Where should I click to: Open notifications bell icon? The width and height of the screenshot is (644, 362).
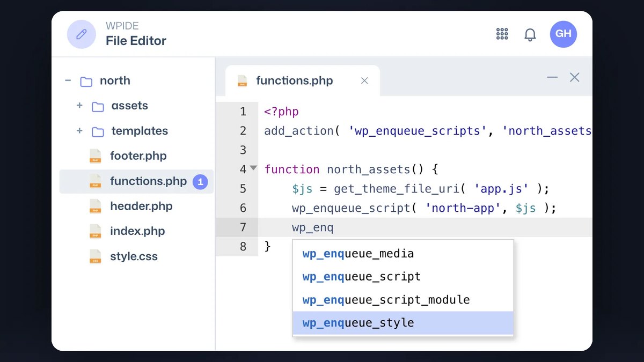[530, 35]
